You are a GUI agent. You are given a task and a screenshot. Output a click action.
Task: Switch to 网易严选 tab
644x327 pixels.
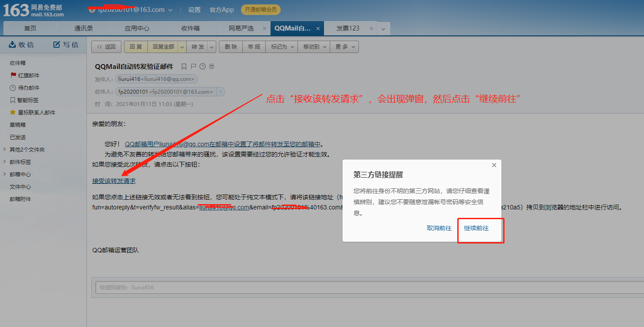(241, 28)
